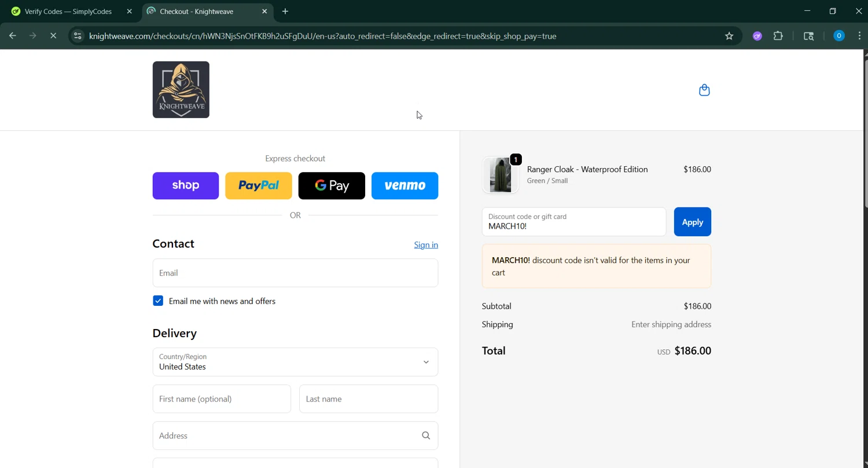Open the shopping cart bag icon

click(x=704, y=90)
